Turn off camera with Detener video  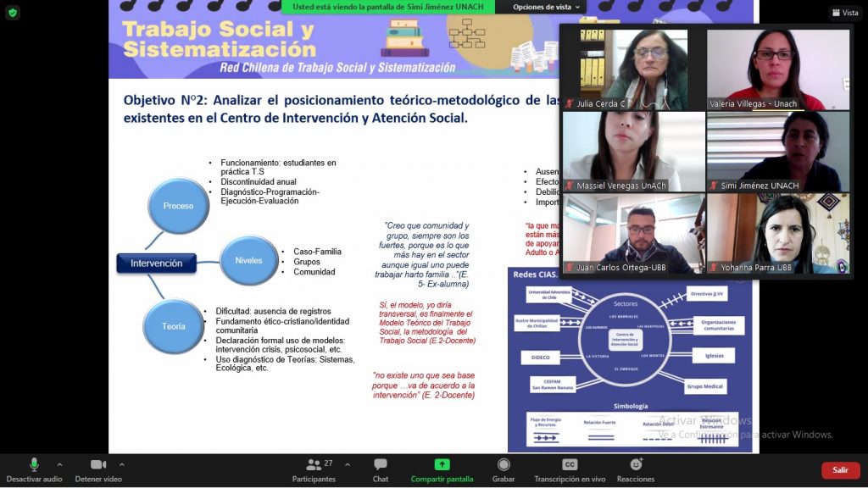tap(98, 469)
